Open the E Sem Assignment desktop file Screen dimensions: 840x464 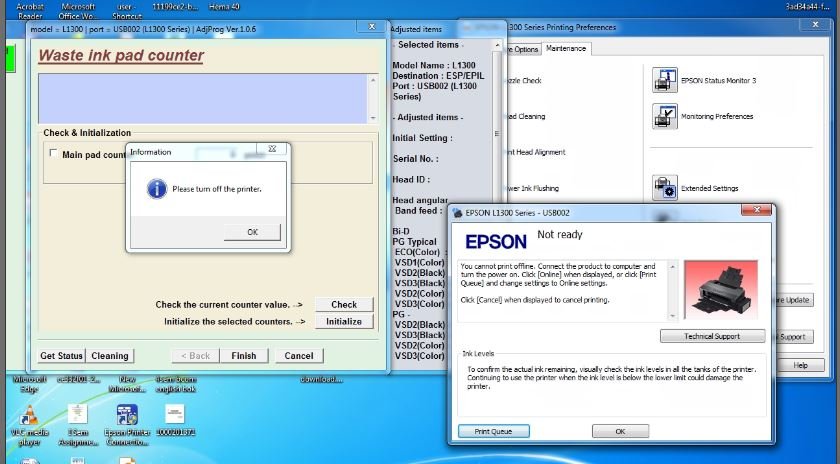click(x=78, y=426)
